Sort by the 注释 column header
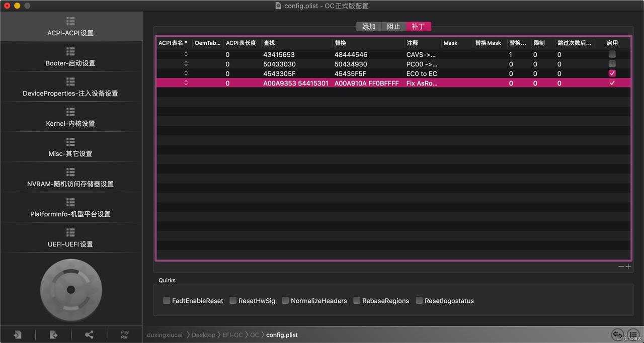This screenshot has height=343, width=644. click(423, 43)
